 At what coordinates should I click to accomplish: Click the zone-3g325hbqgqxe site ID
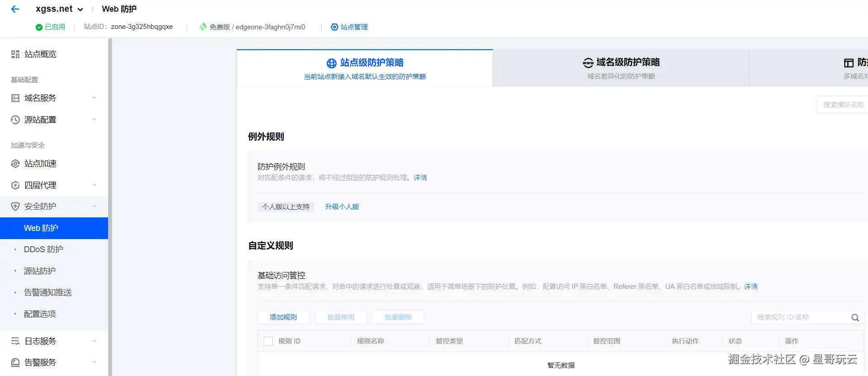[142, 27]
